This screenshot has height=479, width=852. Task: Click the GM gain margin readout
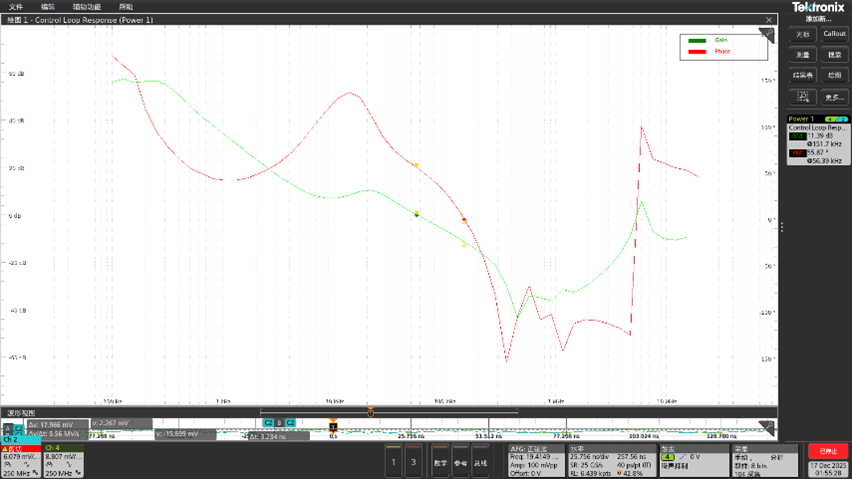click(818, 140)
